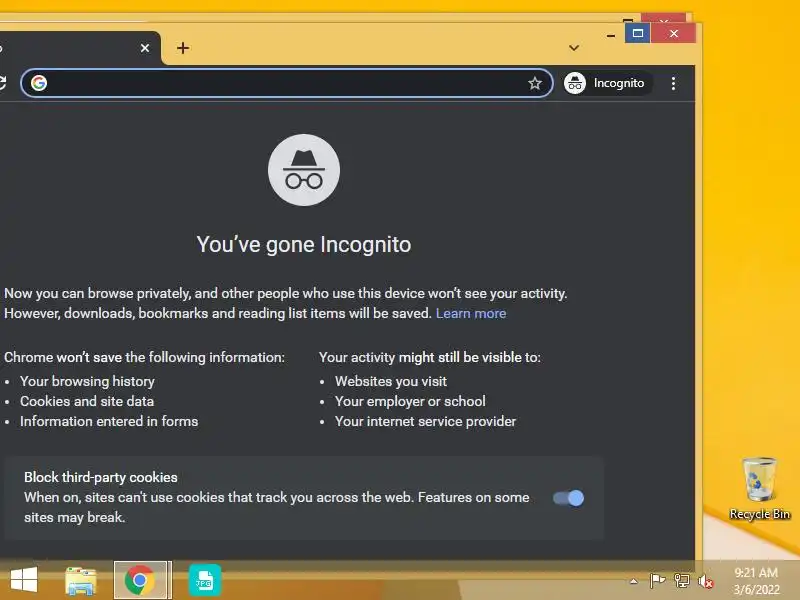This screenshot has width=800, height=600.
Task: Expand the tab search chevron
Action: pos(574,47)
